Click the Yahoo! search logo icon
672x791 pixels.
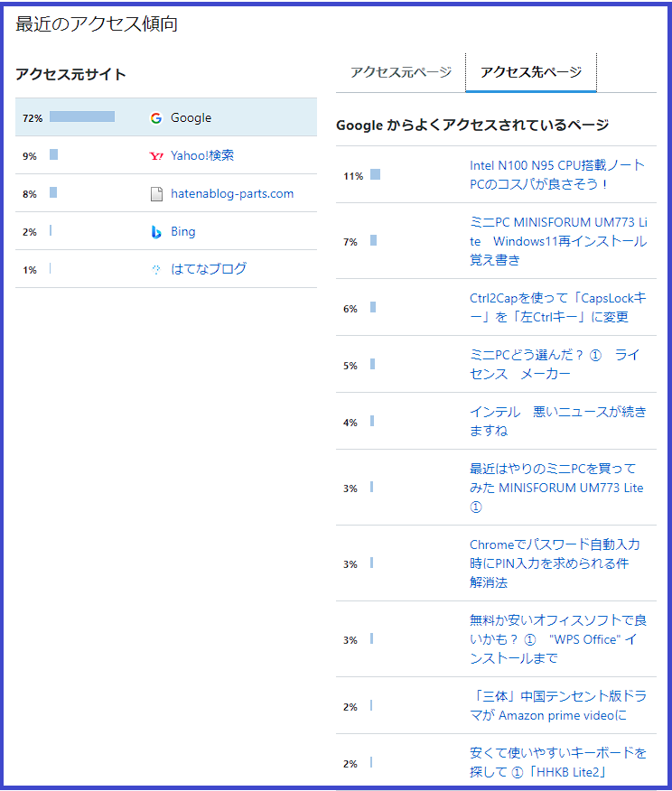[156, 156]
